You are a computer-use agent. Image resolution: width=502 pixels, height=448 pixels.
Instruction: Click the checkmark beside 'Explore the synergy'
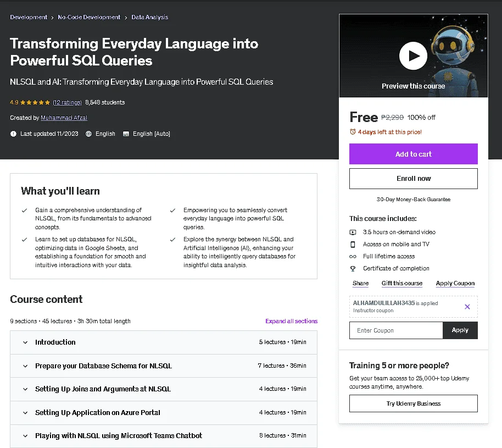(x=172, y=240)
